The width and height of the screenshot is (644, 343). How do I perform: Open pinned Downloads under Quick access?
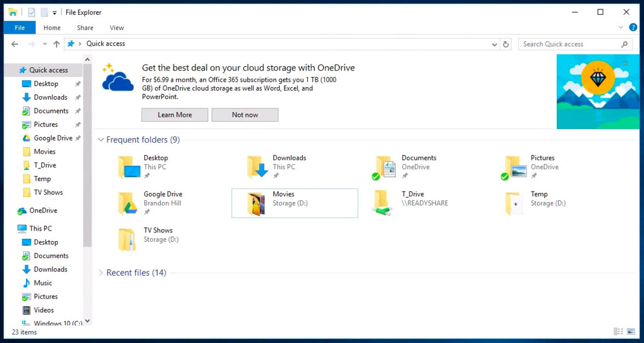(x=51, y=97)
